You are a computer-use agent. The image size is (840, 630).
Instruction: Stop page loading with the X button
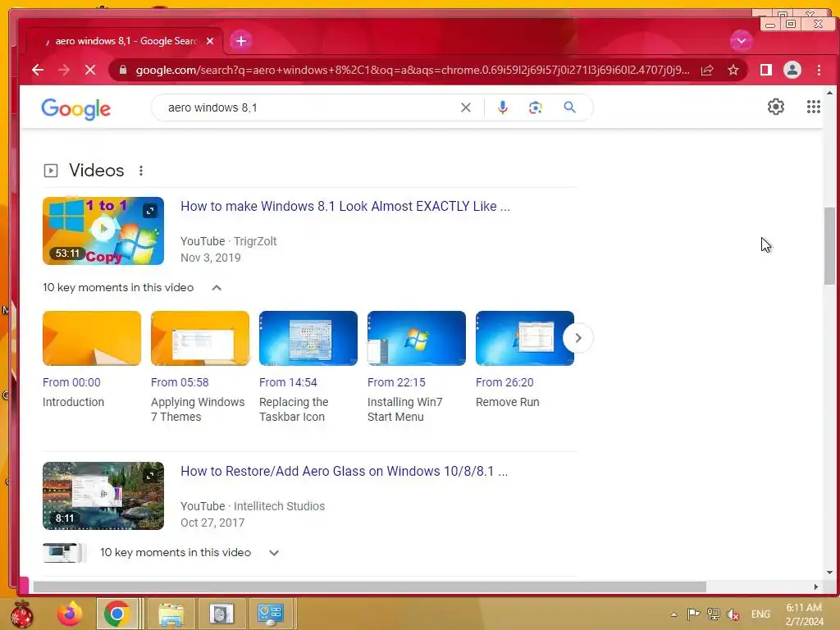coord(90,71)
